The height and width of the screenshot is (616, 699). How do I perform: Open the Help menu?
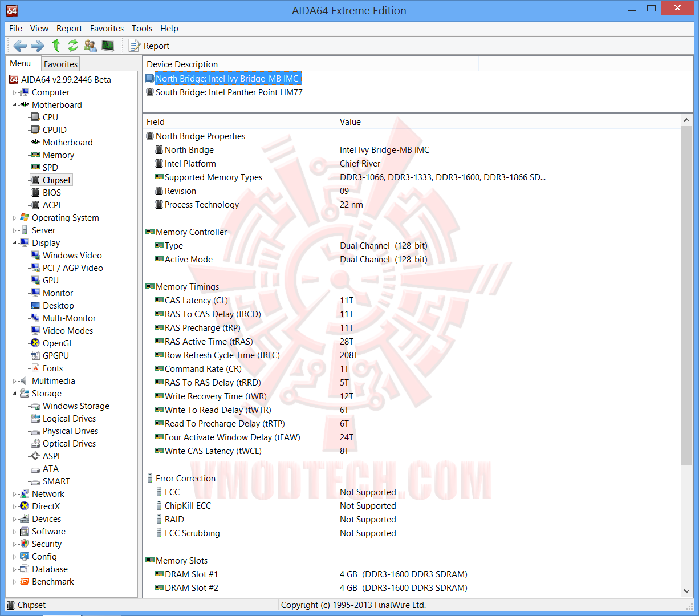tap(169, 29)
